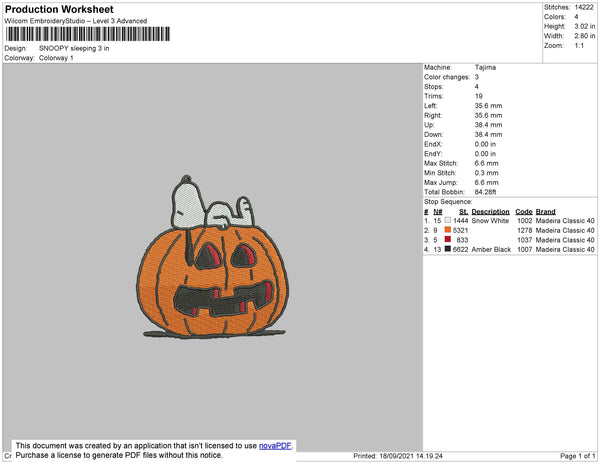Screen dimensions: 600x464
Task: Click thread code 1278
Action: click(x=524, y=230)
